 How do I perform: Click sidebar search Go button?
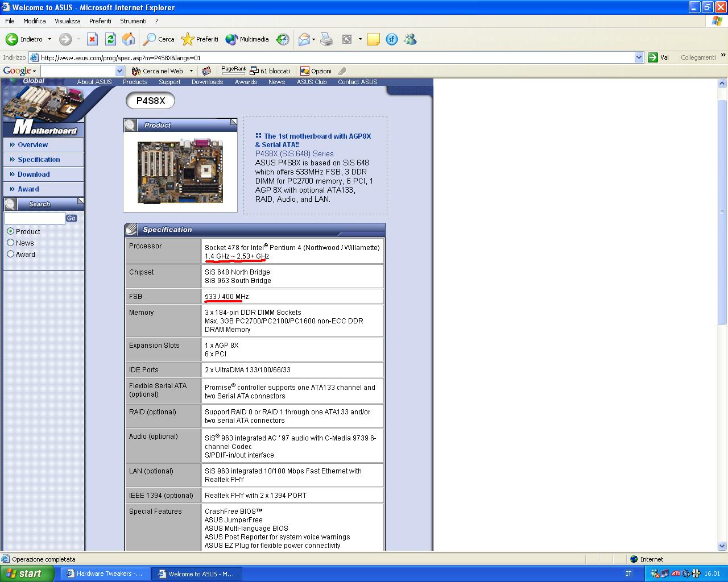coord(71,218)
